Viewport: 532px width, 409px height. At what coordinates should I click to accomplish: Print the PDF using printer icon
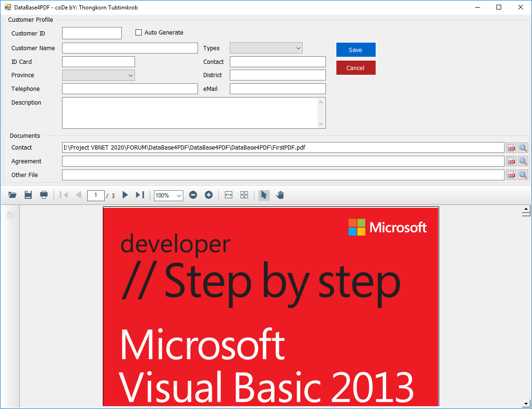44,195
